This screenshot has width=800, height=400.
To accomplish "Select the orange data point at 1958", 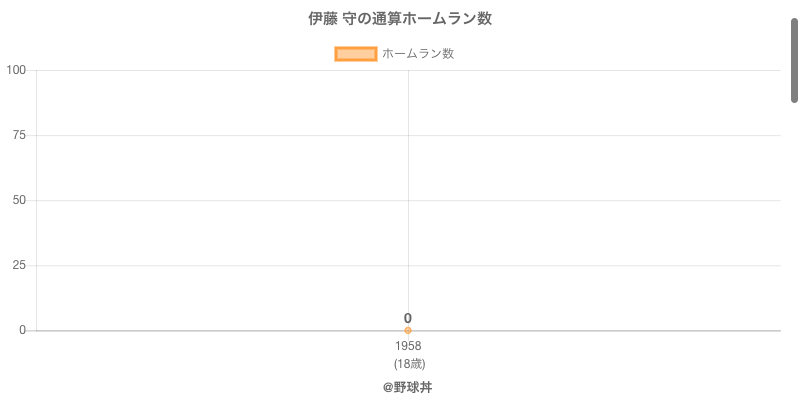I will [408, 330].
